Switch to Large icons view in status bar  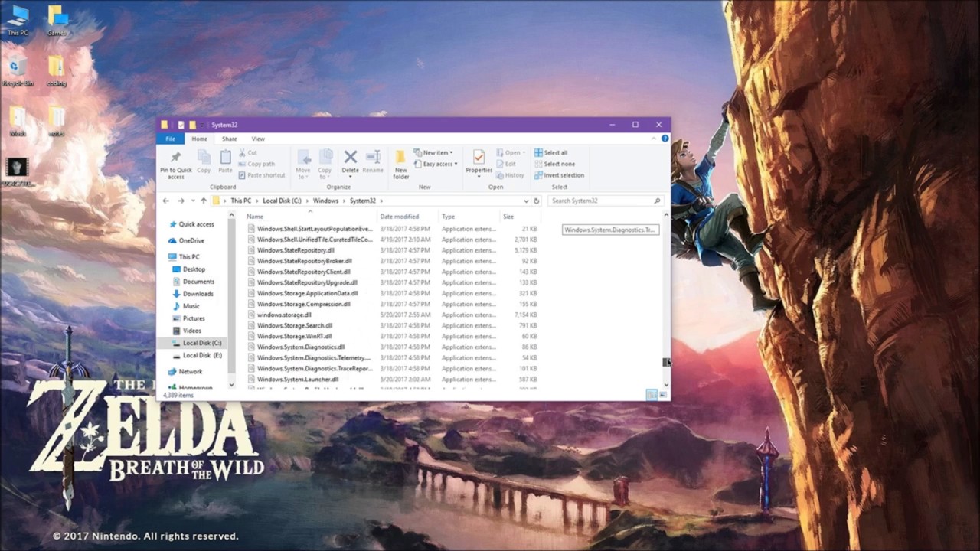pos(663,395)
